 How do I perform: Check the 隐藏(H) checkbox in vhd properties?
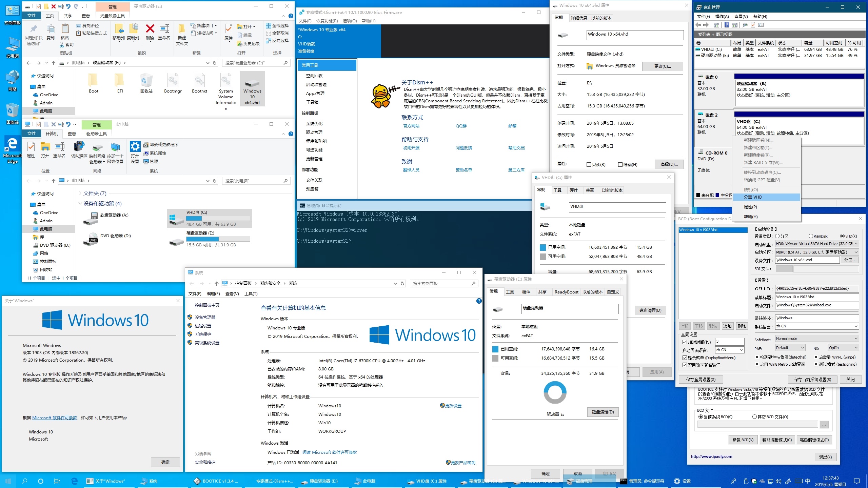coord(620,165)
